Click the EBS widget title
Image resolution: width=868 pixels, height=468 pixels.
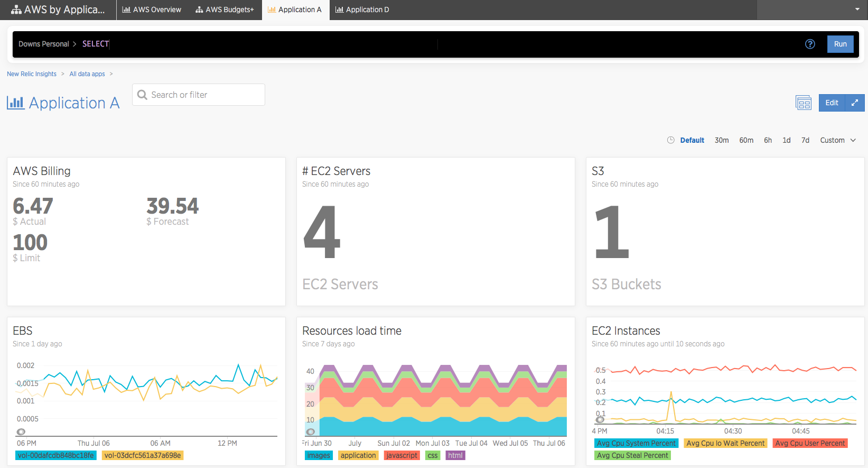(23, 331)
